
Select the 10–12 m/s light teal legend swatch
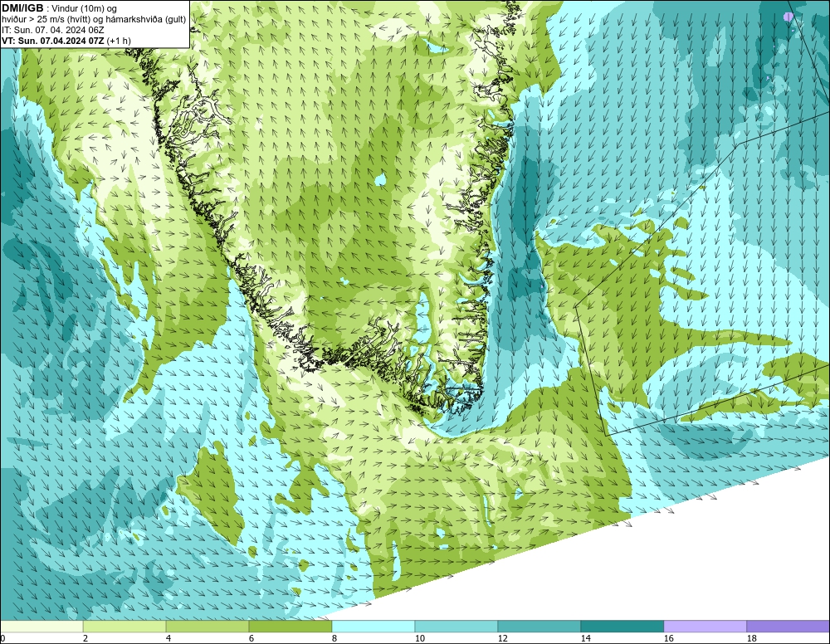coord(456,627)
